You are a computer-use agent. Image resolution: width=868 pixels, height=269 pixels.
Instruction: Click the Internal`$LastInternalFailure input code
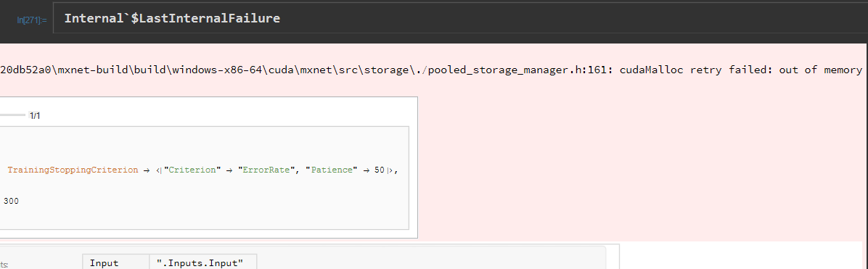point(172,18)
